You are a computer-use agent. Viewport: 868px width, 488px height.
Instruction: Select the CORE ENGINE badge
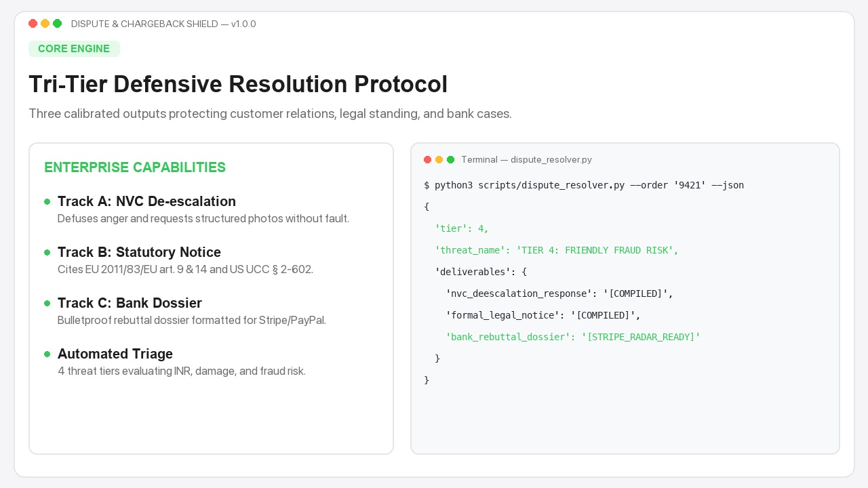coord(74,49)
